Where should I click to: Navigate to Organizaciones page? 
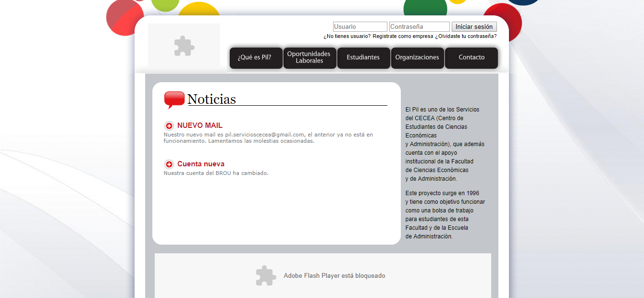click(x=417, y=58)
